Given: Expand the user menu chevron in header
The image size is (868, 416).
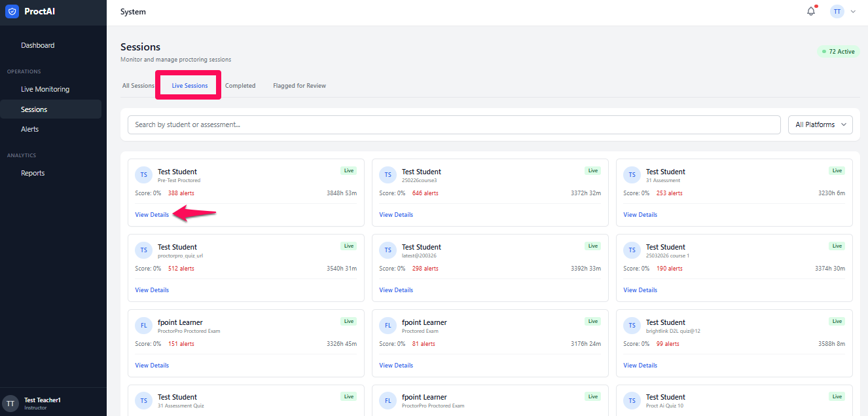Looking at the screenshot, I should [x=853, y=12].
